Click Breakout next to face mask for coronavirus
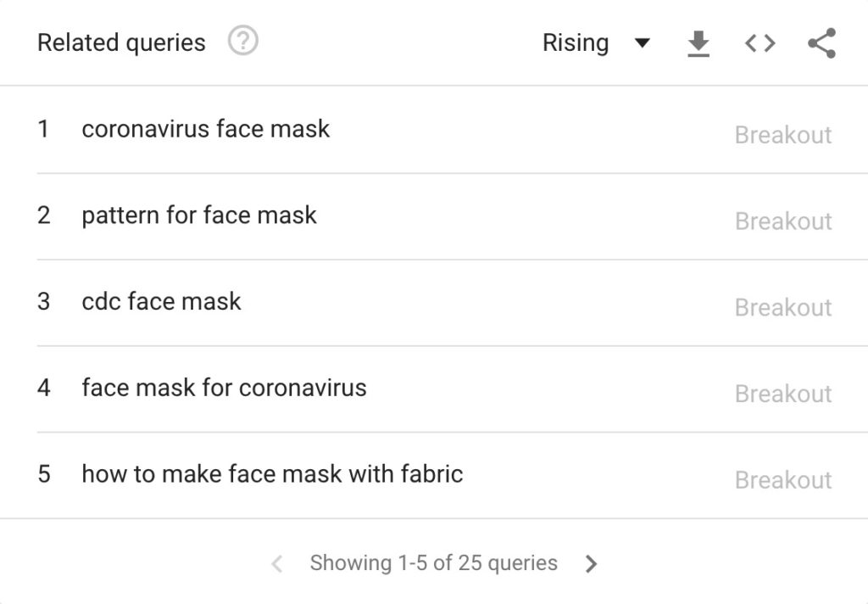Viewport: 868px width, 604px height. coord(782,394)
